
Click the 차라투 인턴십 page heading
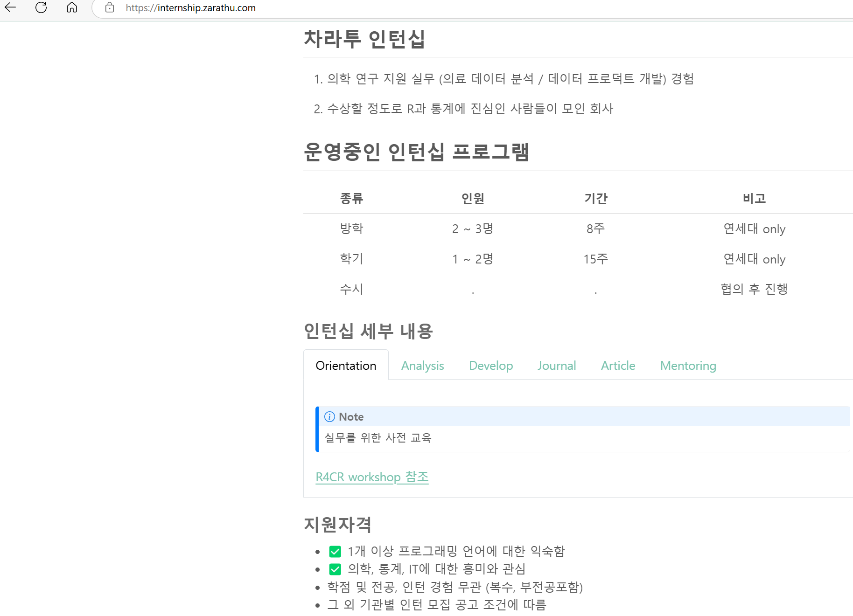(x=364, y=39)
